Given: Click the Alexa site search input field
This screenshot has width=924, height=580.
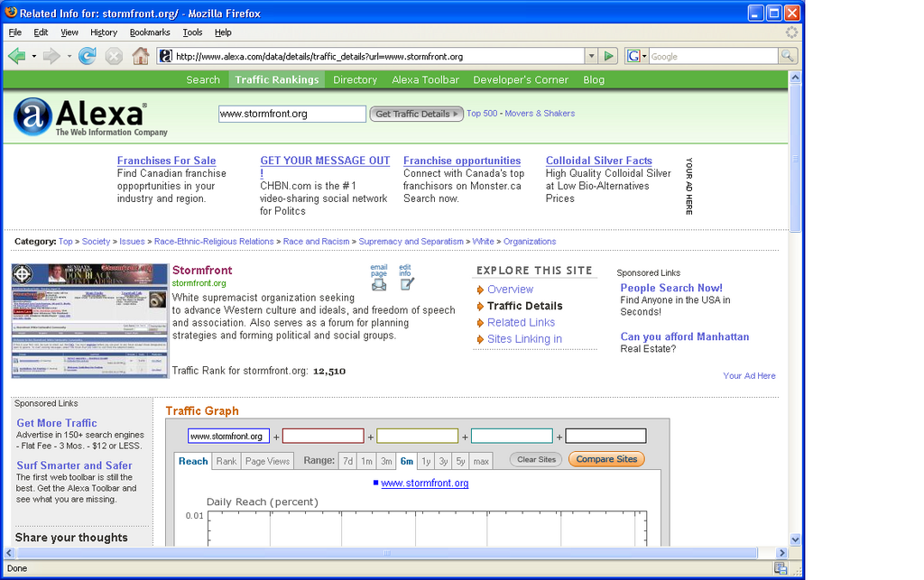Looking at the screenshot, I should click(292, 114).
